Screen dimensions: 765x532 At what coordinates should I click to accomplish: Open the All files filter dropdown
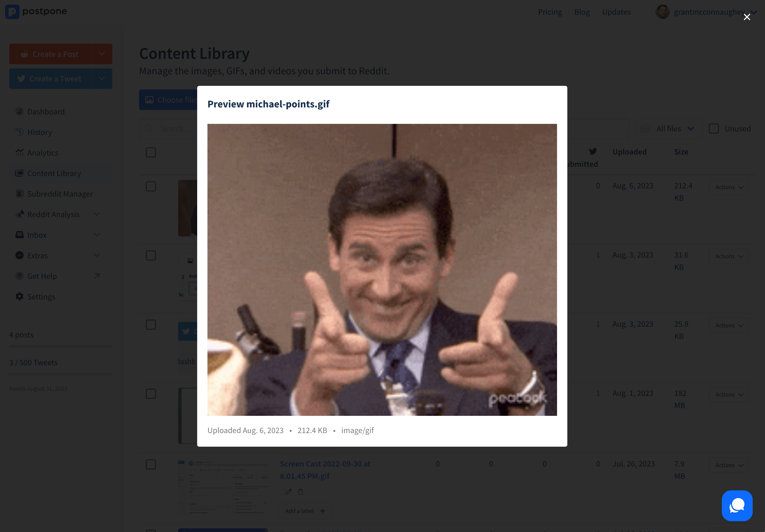point(669,129)
